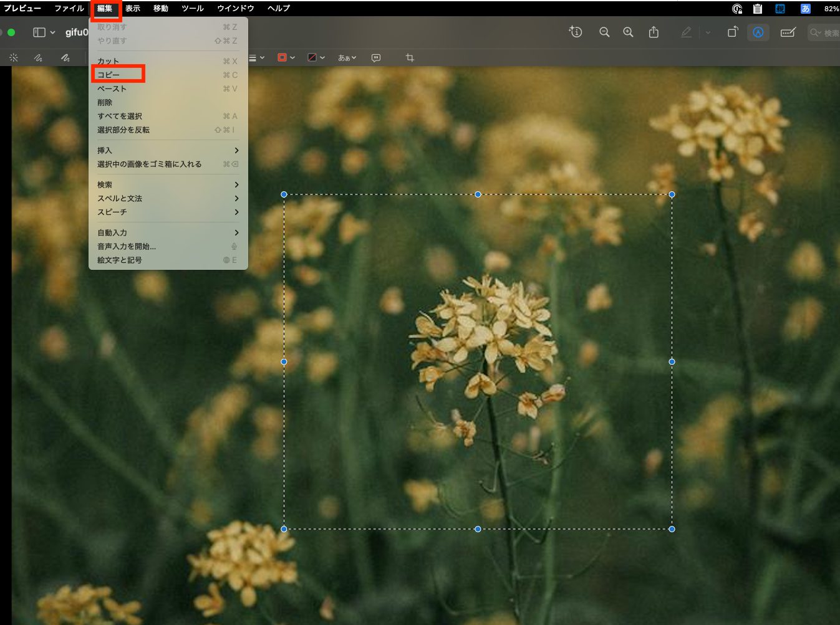Click the speech bubble annotation icon

[x=376, y=57]
